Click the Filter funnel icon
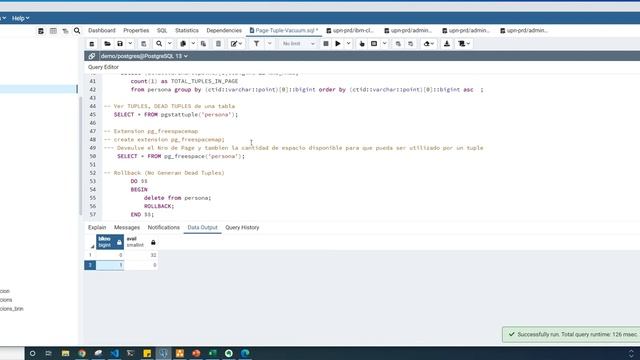 [x=256, y=44]
